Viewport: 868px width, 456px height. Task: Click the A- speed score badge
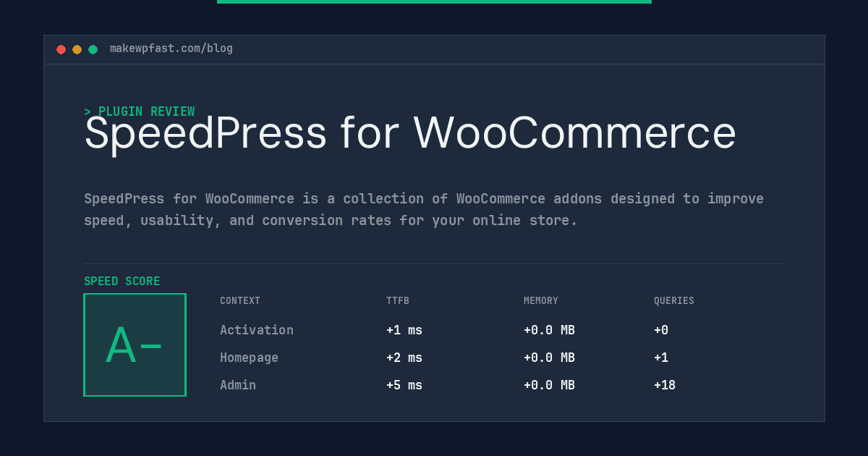click(135, 345)
